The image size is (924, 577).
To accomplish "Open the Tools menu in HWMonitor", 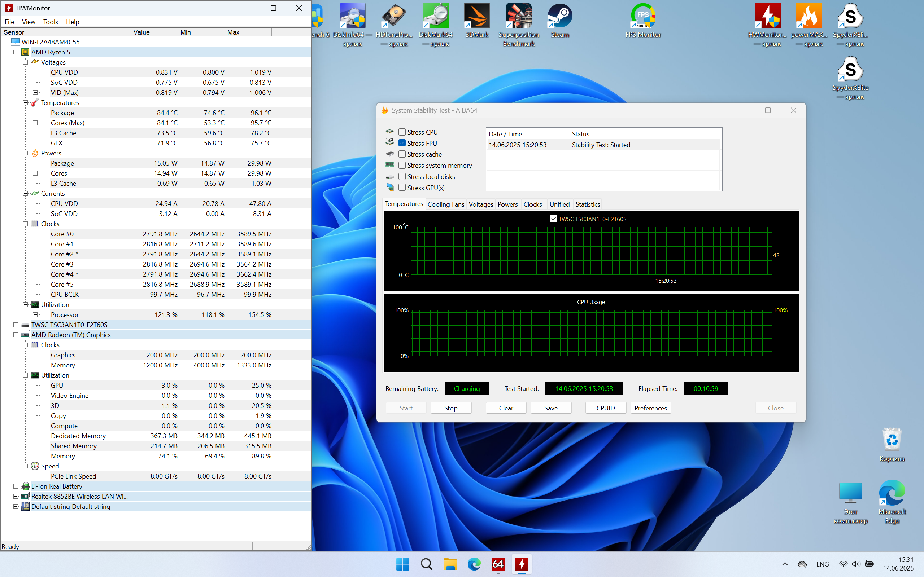I will 51,22.
